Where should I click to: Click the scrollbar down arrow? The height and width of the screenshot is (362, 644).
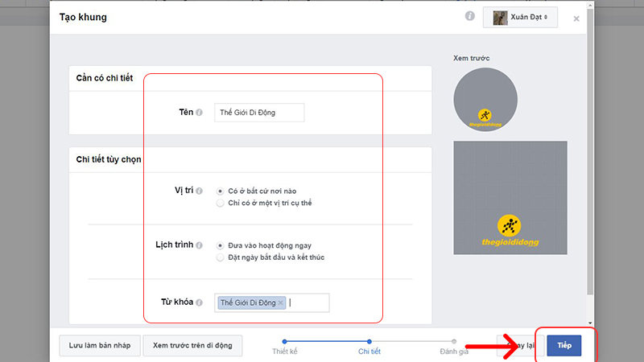point(590,323)
